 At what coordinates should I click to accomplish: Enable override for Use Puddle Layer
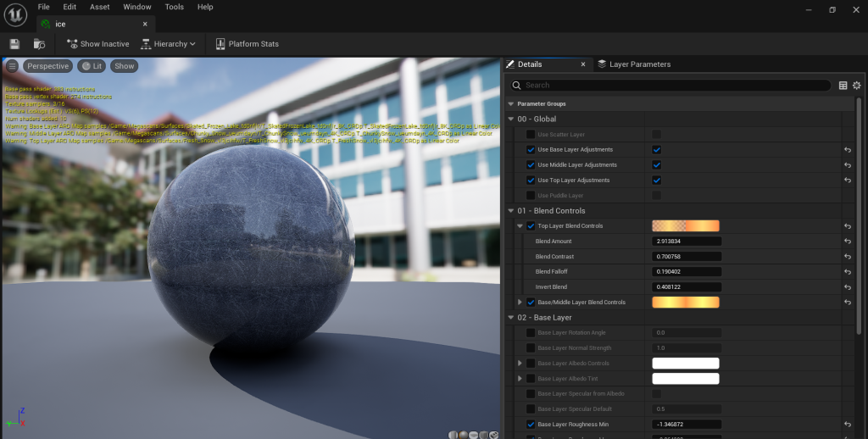531,196
